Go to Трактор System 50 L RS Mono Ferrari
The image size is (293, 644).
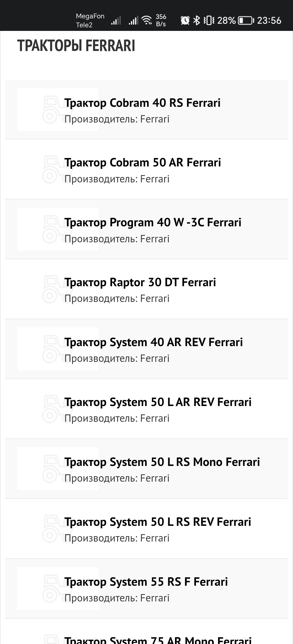(x=162, y=462)
